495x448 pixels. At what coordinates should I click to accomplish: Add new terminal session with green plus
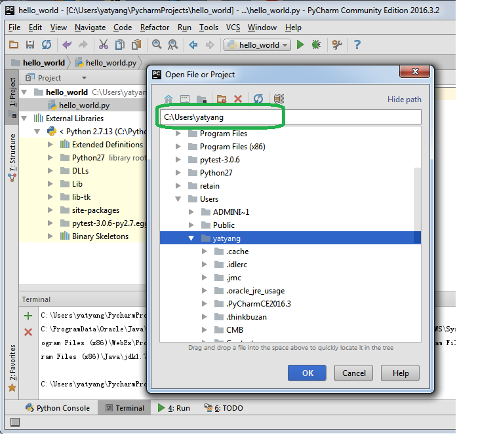pyautogui.click(x=28, y=316)
